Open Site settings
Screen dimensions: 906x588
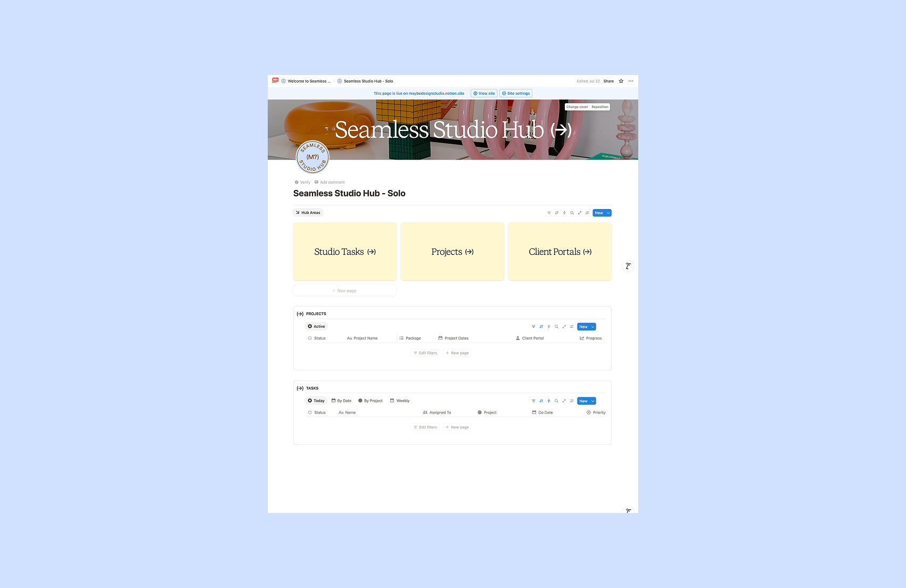[516, 93]
